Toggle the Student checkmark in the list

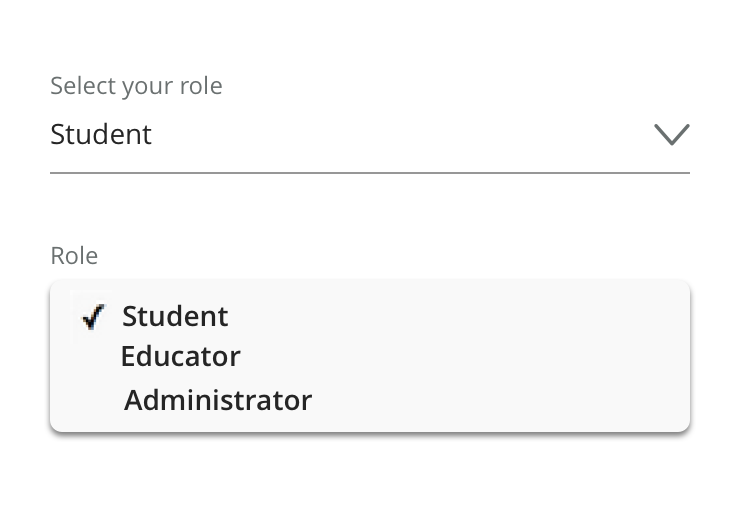click(94, 317)
